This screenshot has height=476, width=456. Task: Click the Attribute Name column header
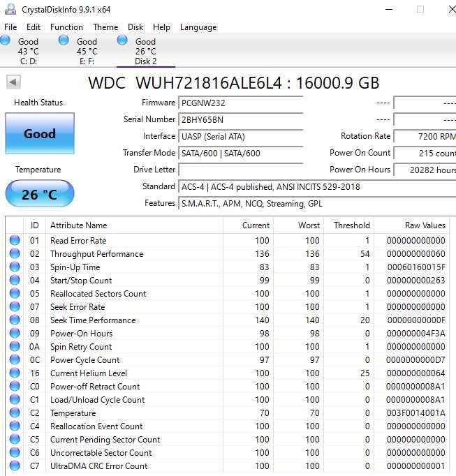point(134,225)
